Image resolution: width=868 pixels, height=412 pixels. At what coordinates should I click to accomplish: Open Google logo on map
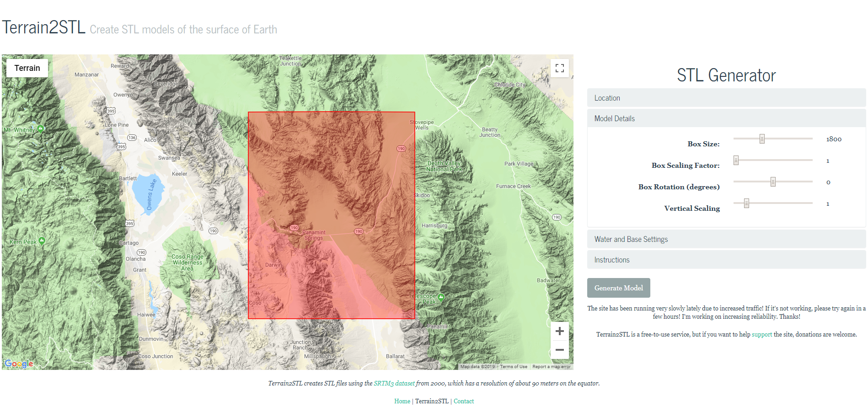pos(19,364)
